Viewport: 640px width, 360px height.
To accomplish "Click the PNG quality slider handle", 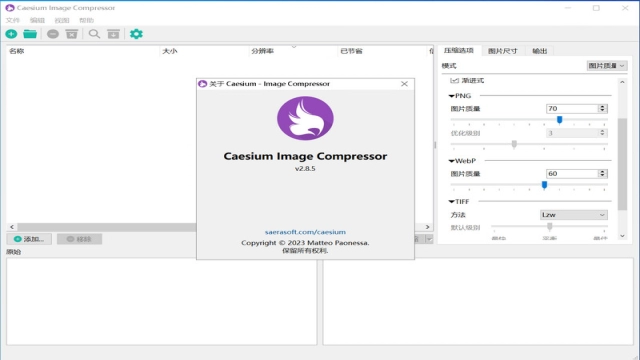I will pyautogui.click(x=560, y=120).
